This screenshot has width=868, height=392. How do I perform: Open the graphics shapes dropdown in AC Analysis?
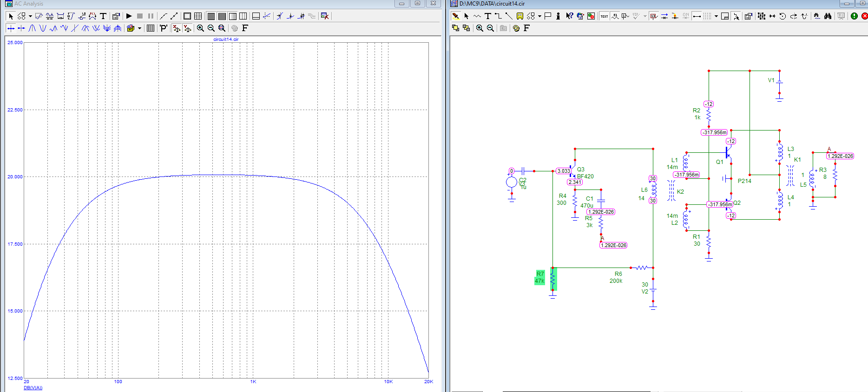coord(30,16)
